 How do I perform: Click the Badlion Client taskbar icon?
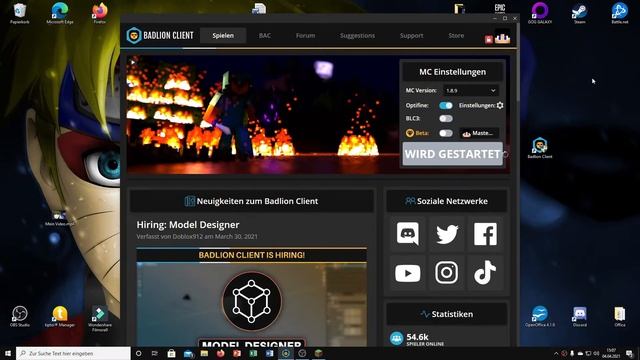286,353
